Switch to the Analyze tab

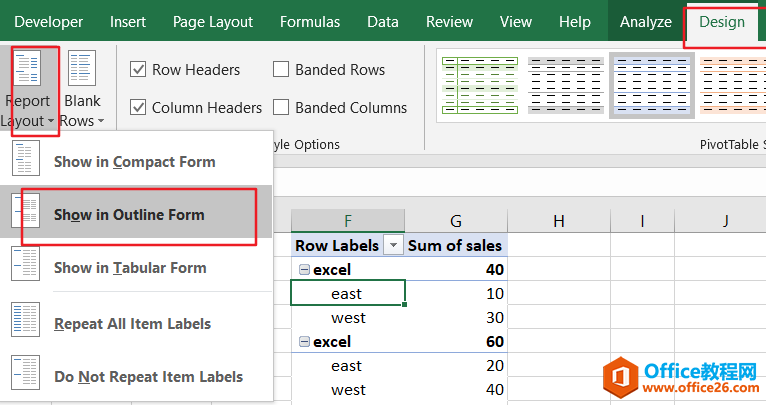645,22
